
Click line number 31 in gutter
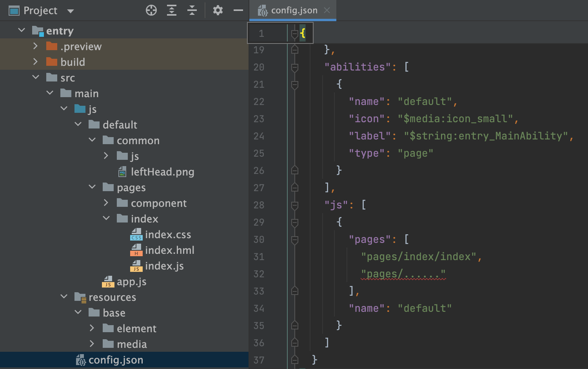[259, 257]
